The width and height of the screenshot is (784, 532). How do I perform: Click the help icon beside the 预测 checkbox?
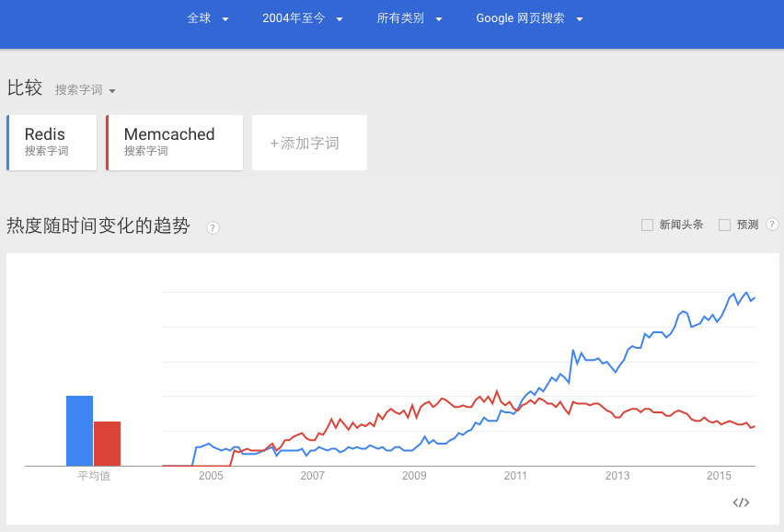[x=771, y=224]
